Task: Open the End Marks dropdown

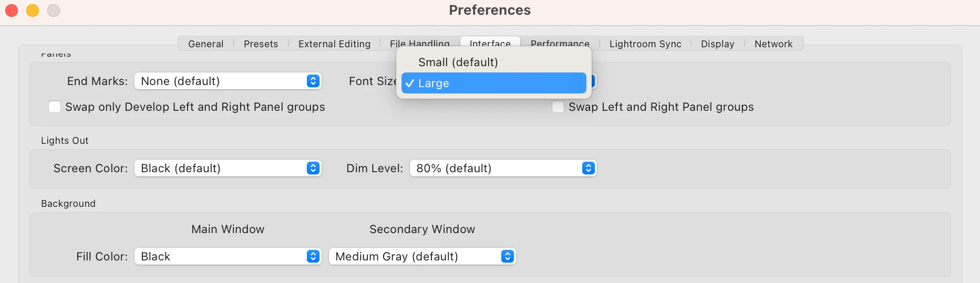Action: (x=228, y=81)
